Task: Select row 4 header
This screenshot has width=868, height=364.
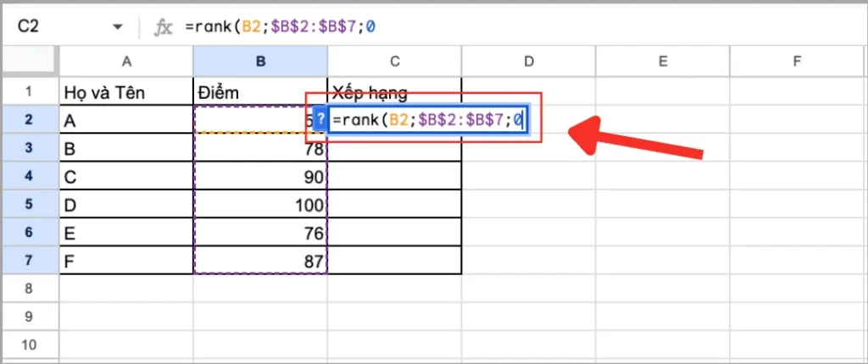Action: click(x=30, y=176)
